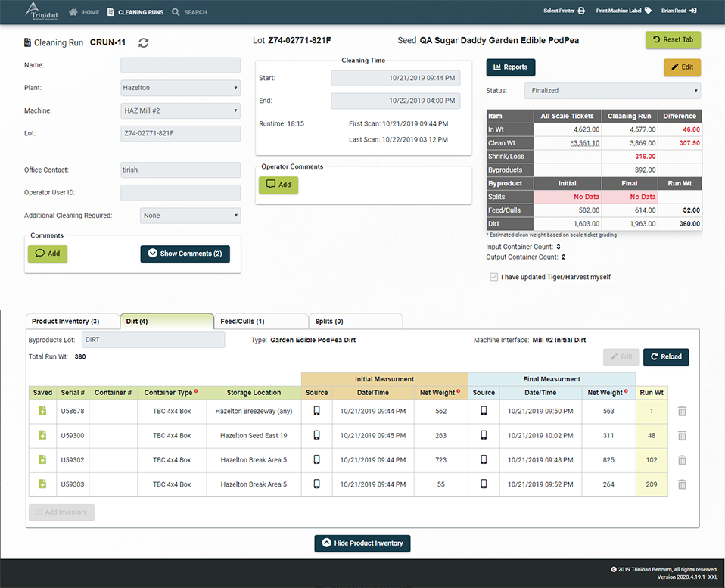The image size is (725, 588).
Task: Click the Select Printer icon
Action: (581, 11)
